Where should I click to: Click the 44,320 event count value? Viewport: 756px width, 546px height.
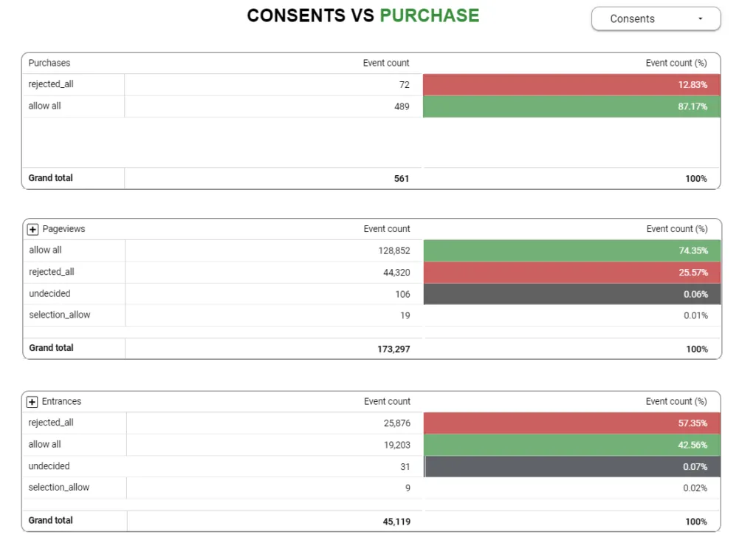(396, 273)
